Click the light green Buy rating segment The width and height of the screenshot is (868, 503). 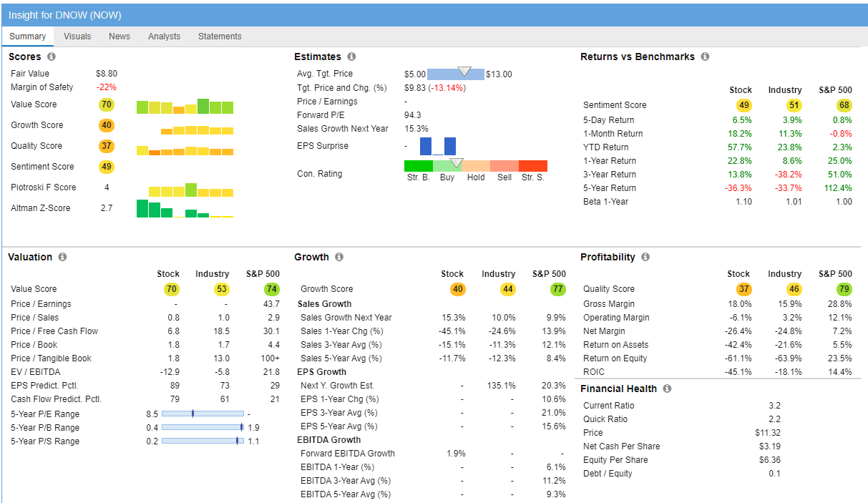click(x=447, y=166)
